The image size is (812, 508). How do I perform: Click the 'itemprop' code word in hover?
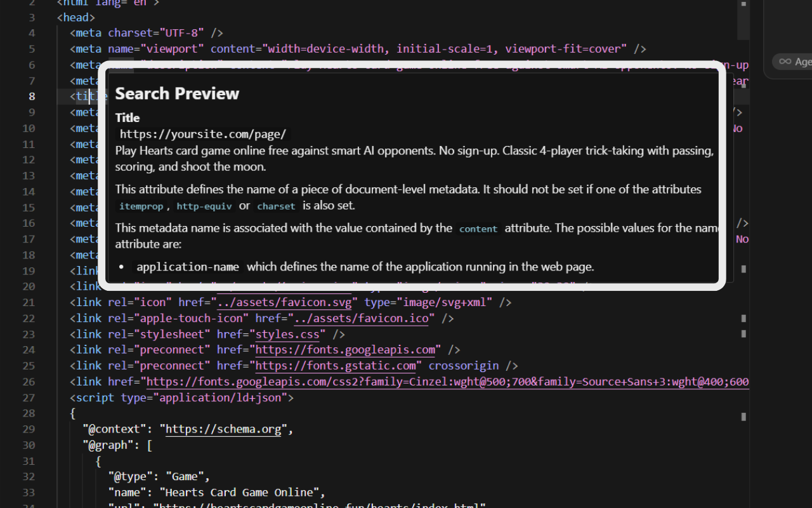tap(141, 206)
